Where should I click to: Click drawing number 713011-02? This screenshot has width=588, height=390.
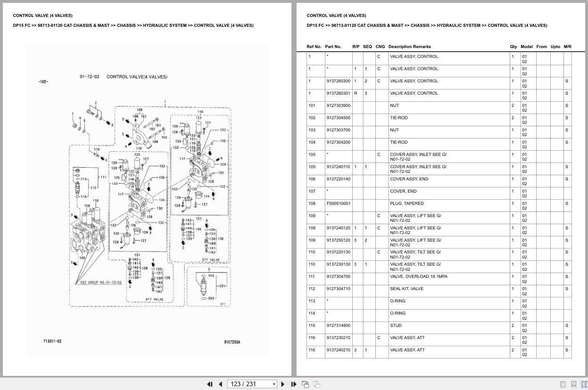point(52,341)
